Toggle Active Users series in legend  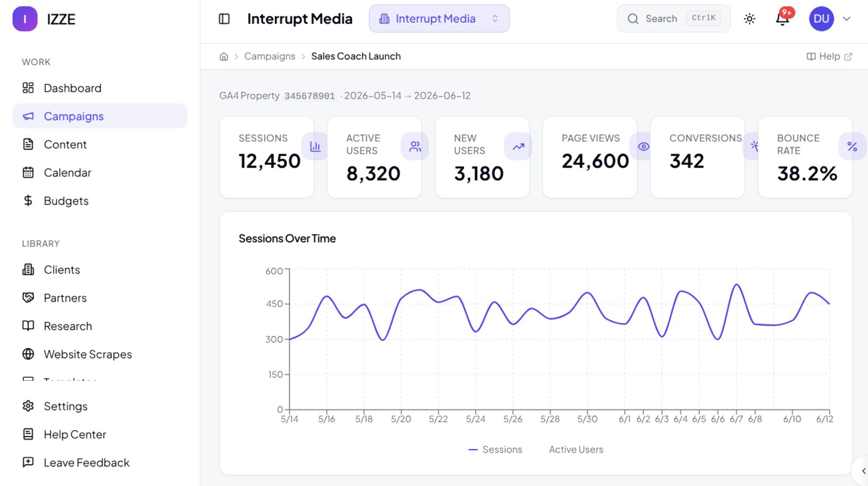[576, 450]
